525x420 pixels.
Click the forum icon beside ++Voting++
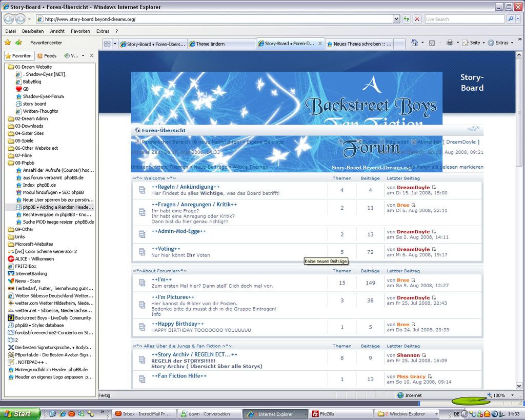pyautogui.click(x=142, y=252)
